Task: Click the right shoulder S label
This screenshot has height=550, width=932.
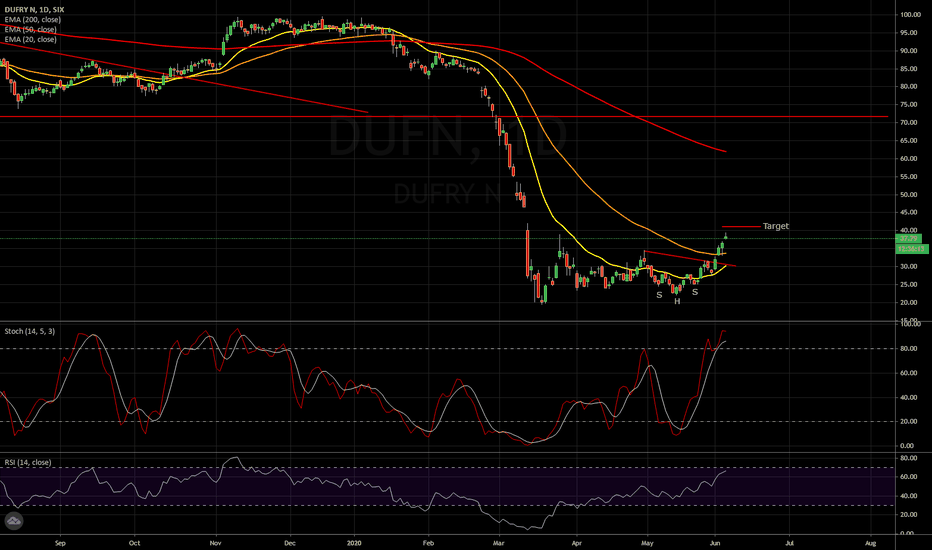Action: point(695,292)
